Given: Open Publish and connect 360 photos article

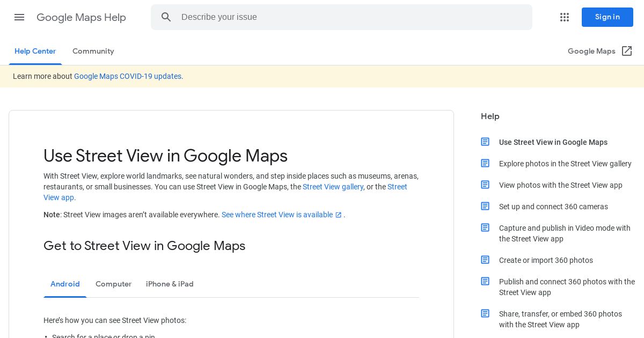Looking at the screenshot, I should (x=567, y=287).
